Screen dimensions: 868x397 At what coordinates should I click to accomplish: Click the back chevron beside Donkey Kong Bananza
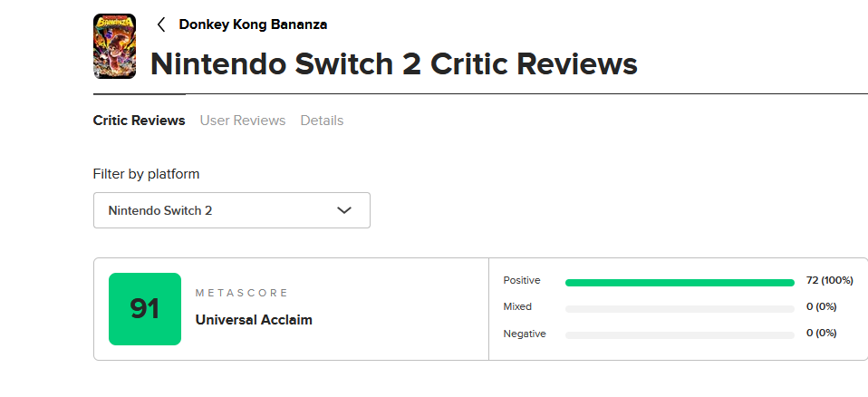(x=161, y=24)
